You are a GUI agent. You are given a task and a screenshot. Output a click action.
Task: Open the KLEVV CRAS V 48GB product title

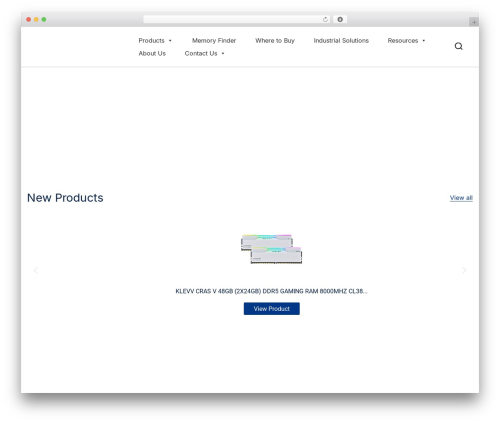click(271, 291)
